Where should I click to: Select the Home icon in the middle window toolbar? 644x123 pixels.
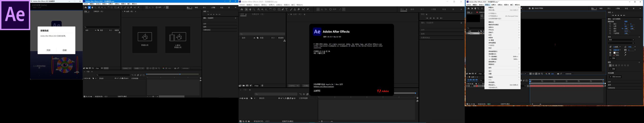click(242, 9)
